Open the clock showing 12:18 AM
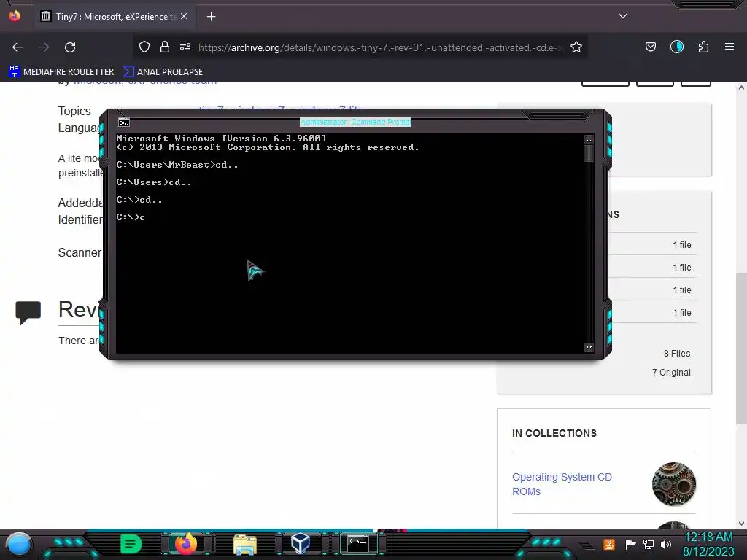747x560 pixels. pos(708,544)
